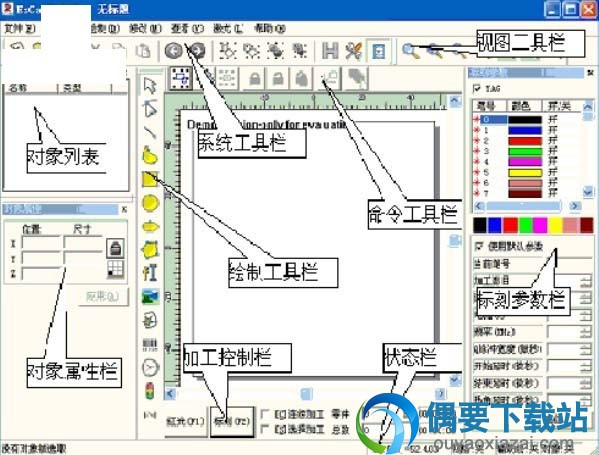Click the 结束延时 spinner arrows

pos(586,383)
